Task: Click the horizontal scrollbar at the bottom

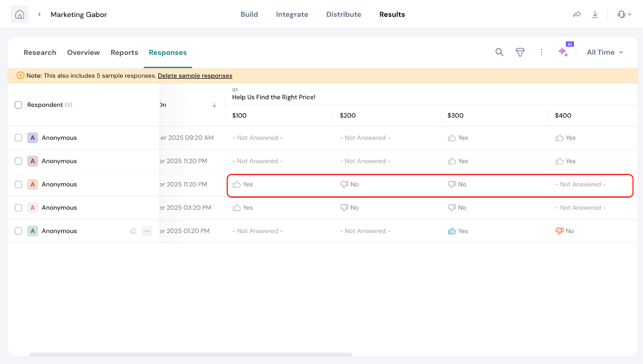Action: point(190,354)
